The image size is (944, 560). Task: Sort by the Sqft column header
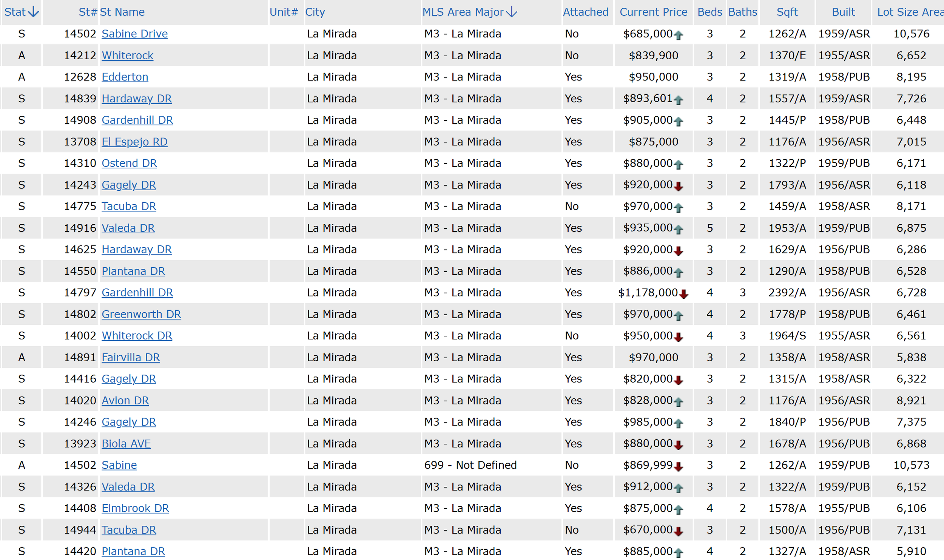tap(787, 12)
